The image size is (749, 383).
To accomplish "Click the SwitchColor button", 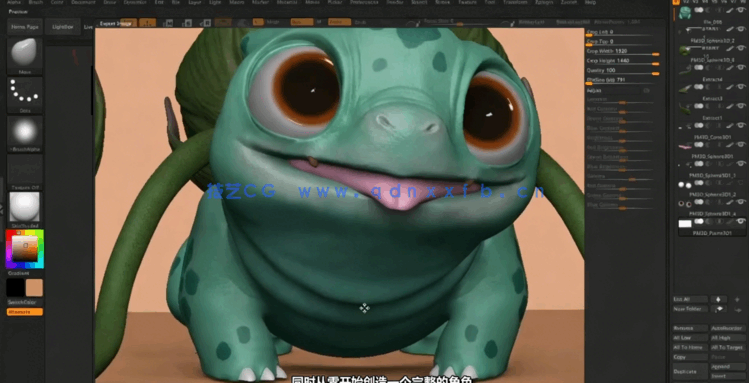I will (x=24, y=302).
